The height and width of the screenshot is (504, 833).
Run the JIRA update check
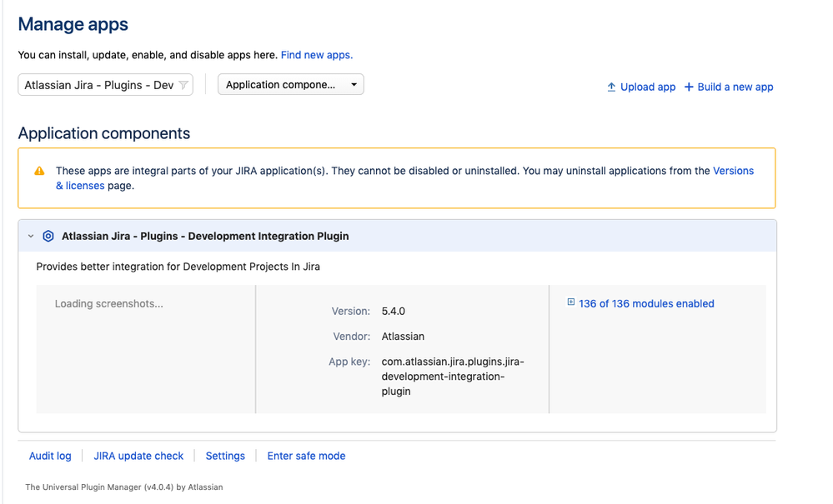(138, 456)
